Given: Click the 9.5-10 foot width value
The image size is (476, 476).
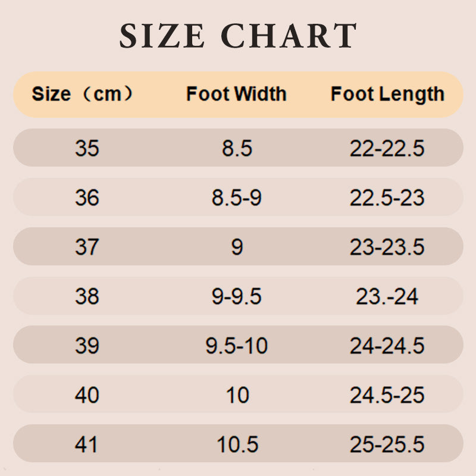Looking at the screenshot, I should [x=237, y=346].
